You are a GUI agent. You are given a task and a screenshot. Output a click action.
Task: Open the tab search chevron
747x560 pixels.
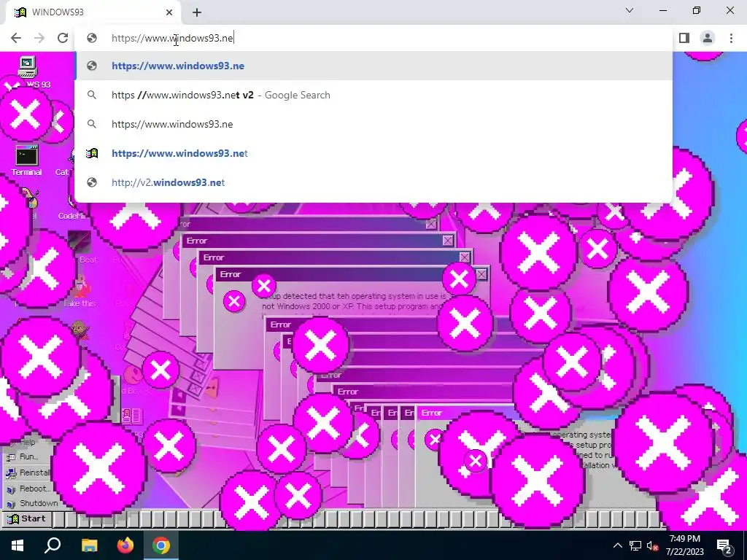[630, 10]
